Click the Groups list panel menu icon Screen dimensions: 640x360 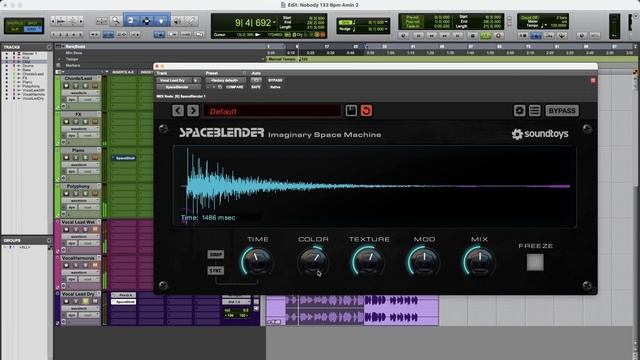pyautogui.click(x=49, y=240)
